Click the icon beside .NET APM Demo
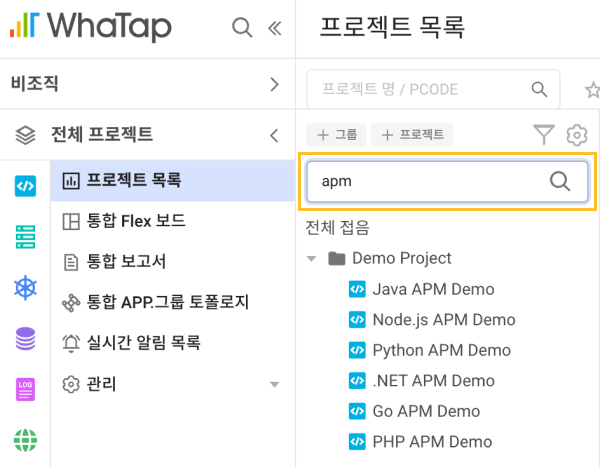Viewport: 600px width, 468px height. [x=357, y=381]
